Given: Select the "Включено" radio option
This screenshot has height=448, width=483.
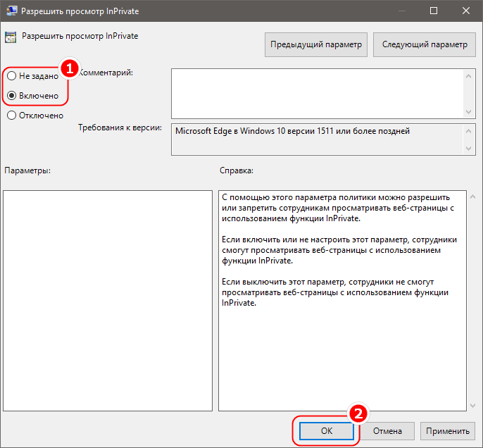Looking at the screenshot, I should [x=32, y=96].
